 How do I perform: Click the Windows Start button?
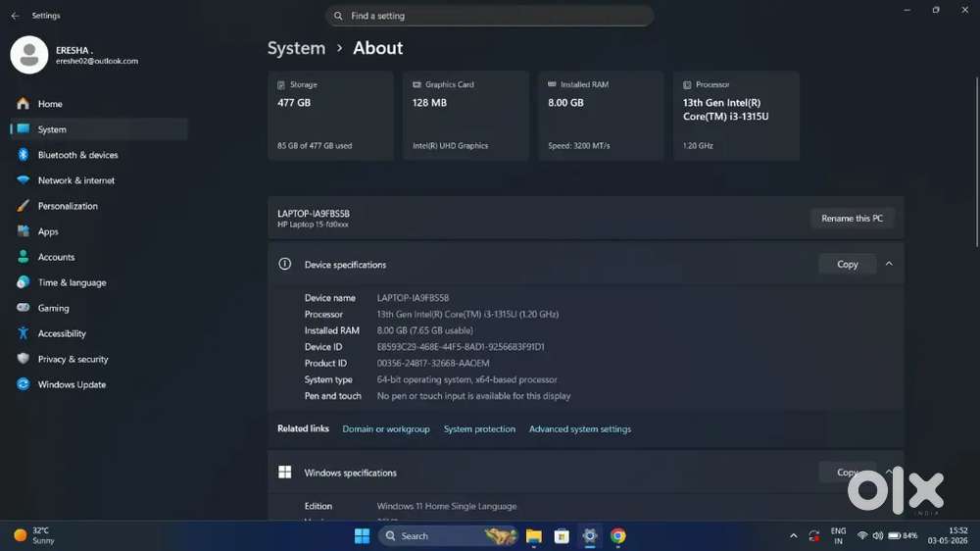(x=362, y=536)
